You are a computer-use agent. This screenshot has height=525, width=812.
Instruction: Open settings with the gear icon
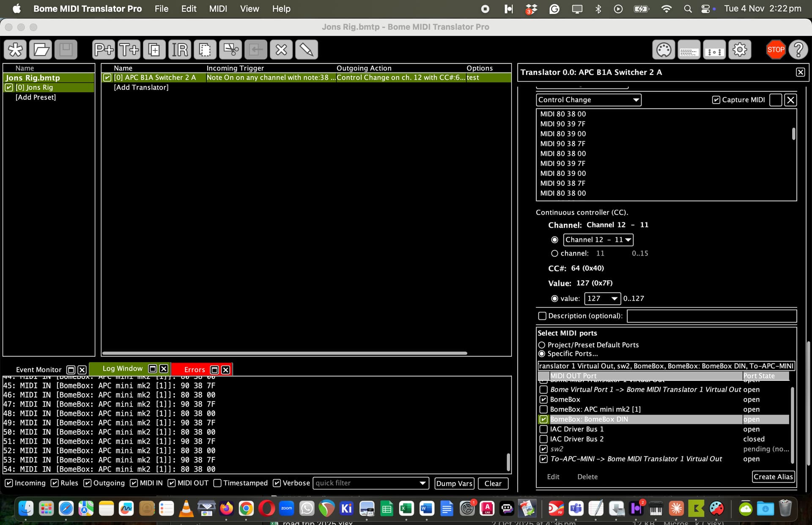click(x=740, y=49)
